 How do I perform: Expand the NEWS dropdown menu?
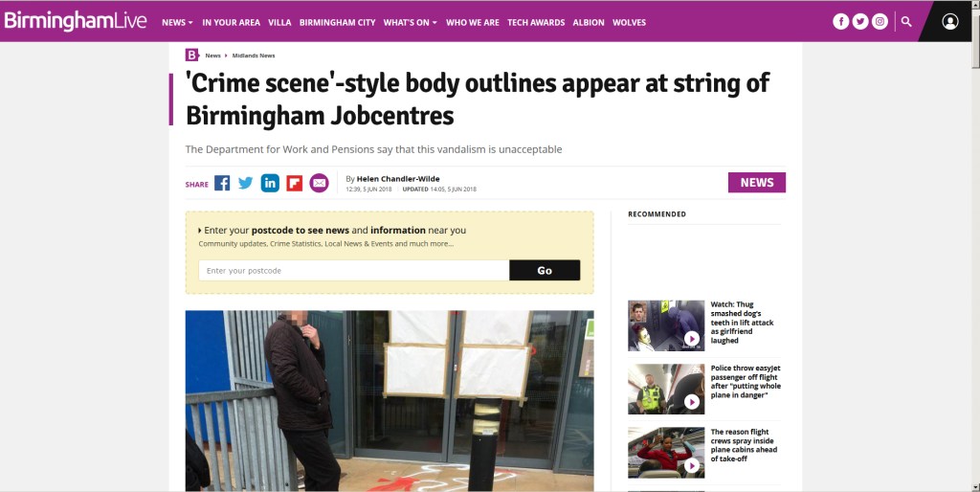177,23
